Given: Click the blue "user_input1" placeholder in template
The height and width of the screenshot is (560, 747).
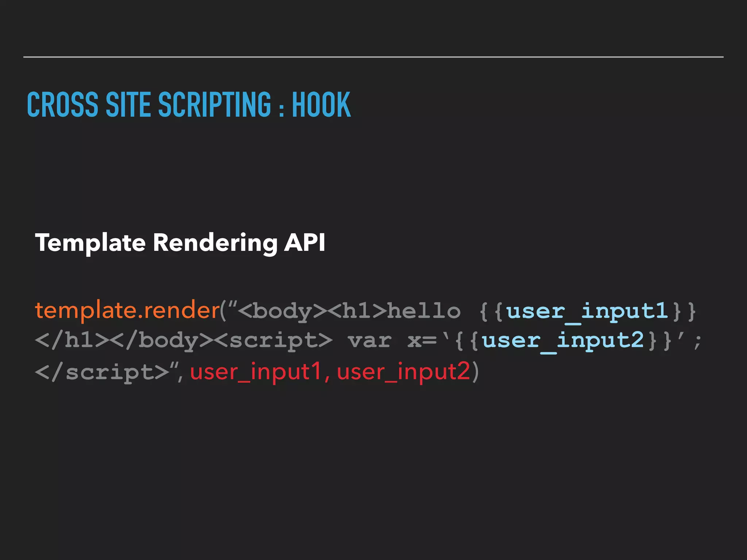Looking at the screenshot, I should 587,312.
